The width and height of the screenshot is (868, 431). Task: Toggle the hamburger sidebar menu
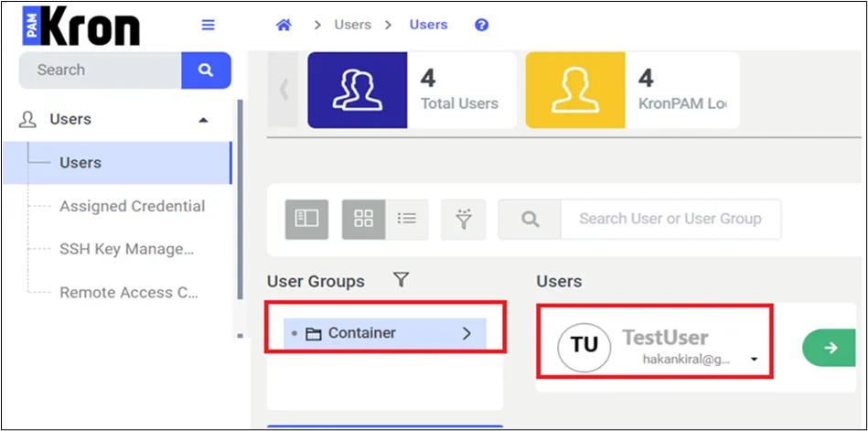(209, 25)
